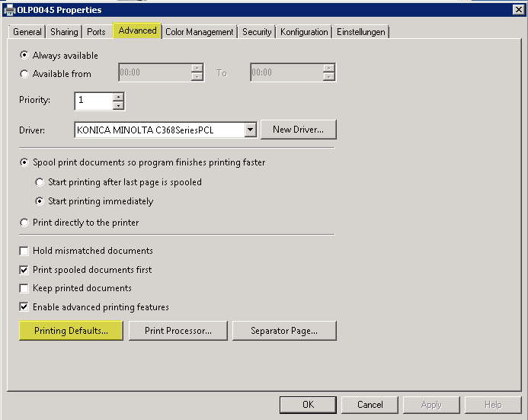Click the Cancel button

pos(370,405)
